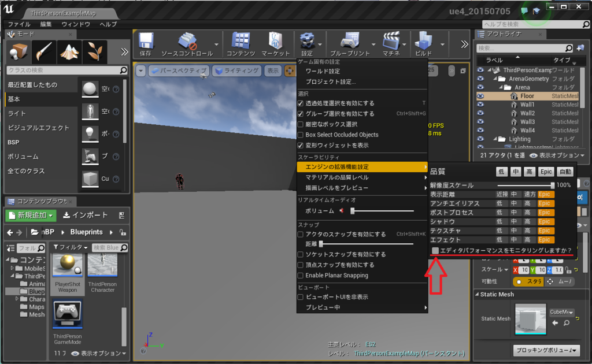Select the Foliage mode leaf icon
Screen dimensions: 592x364
[x=94, y=51]
